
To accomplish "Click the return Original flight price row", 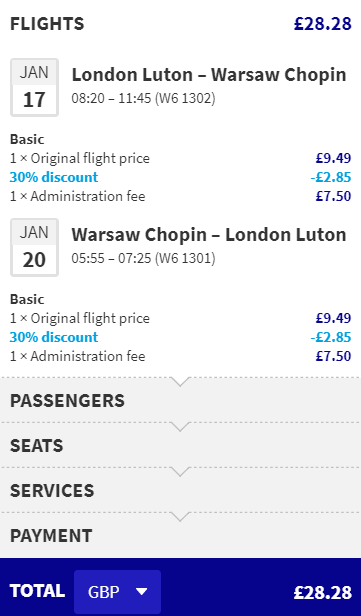I will point(180,318).
